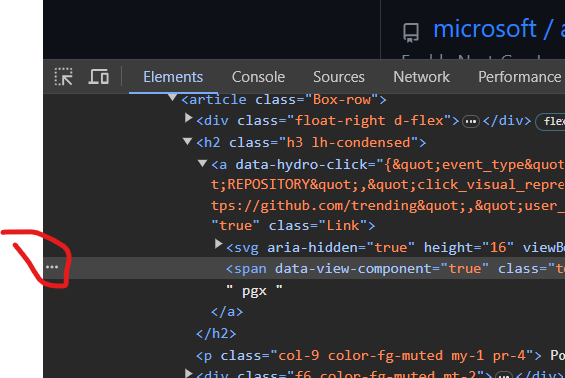Collapse the a data-hydro-click node
The width and height of the screenshot is (565, 378).
click(x=203, y=164)
